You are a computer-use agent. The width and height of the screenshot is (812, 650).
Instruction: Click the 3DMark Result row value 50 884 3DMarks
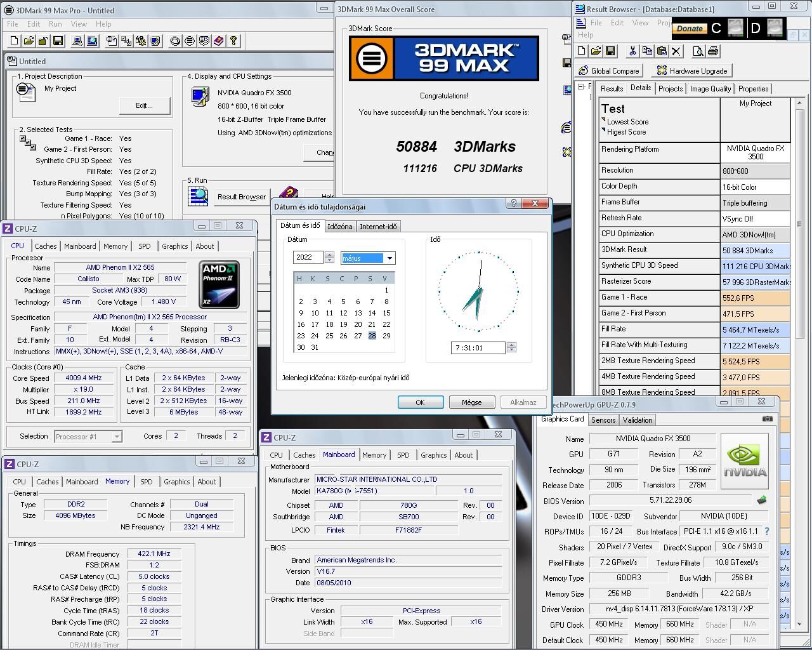point(756,250)
